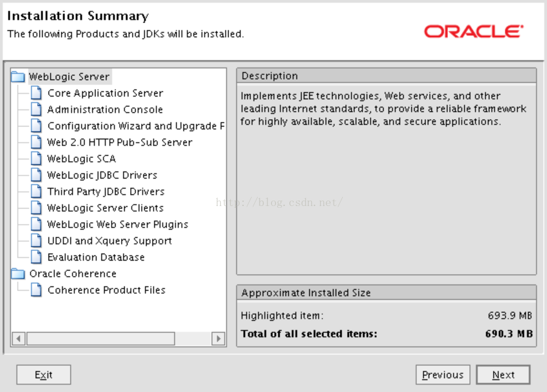Click the tree's right scroll arrow
Viewport: 547px width, 392px height.
[x=218, y=339]
